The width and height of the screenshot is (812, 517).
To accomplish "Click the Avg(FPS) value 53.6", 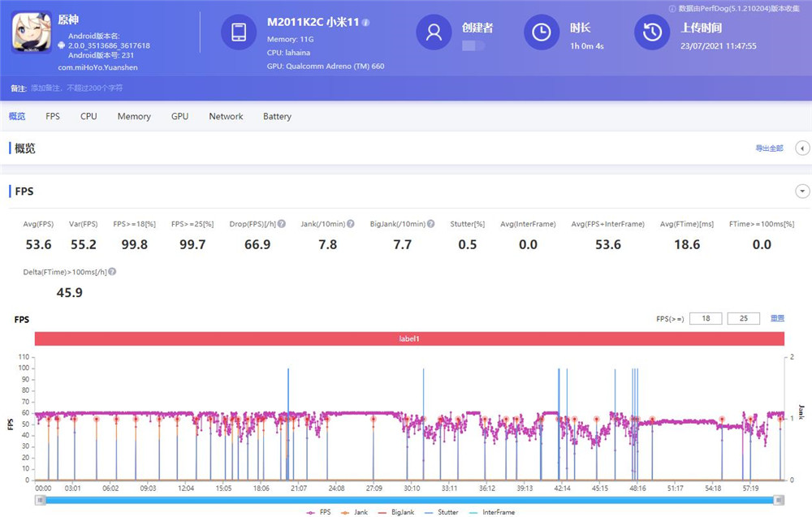I will pos(38,244).
